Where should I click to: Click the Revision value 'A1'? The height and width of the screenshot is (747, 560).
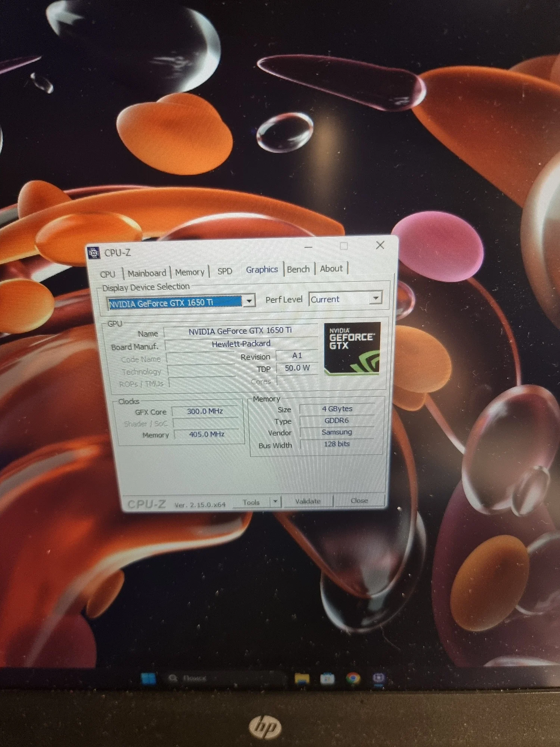point(297,356)
